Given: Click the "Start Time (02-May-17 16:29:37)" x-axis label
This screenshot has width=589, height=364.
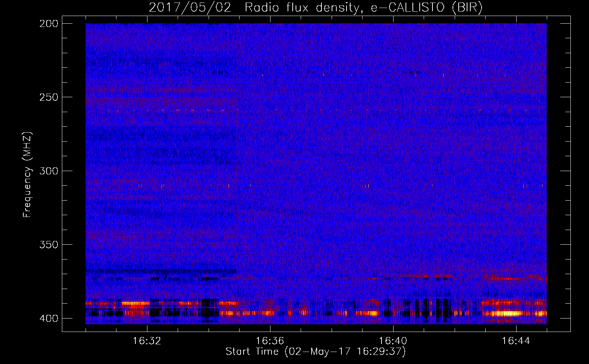Looking at the screenshot, I should [316, 352].
